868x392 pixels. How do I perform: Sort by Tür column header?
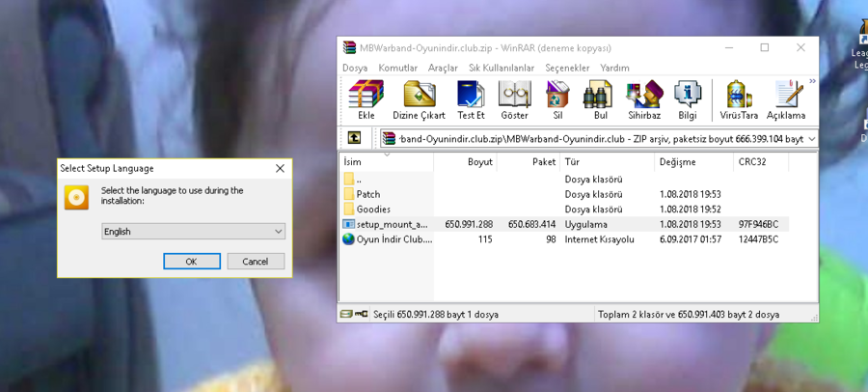608,162
